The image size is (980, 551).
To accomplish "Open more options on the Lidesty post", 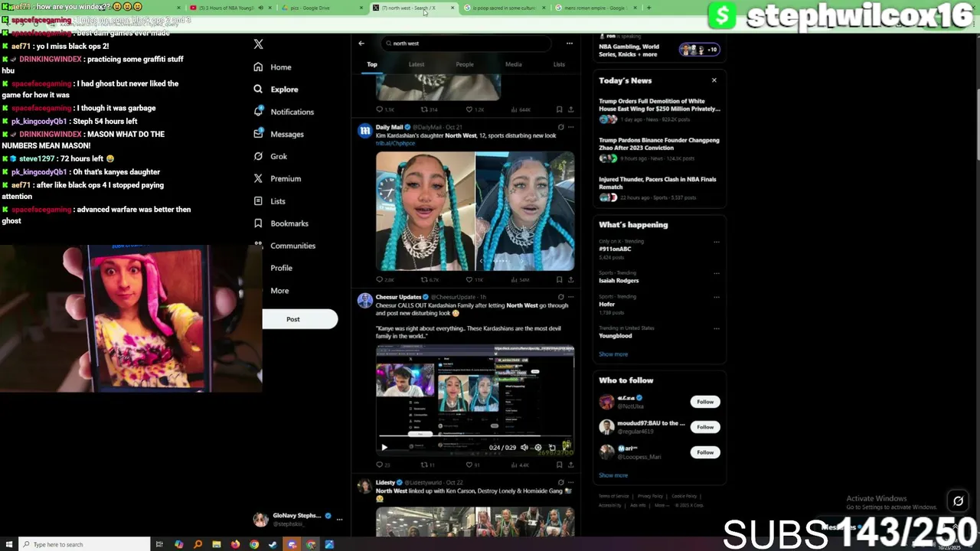I will [570, 483].
